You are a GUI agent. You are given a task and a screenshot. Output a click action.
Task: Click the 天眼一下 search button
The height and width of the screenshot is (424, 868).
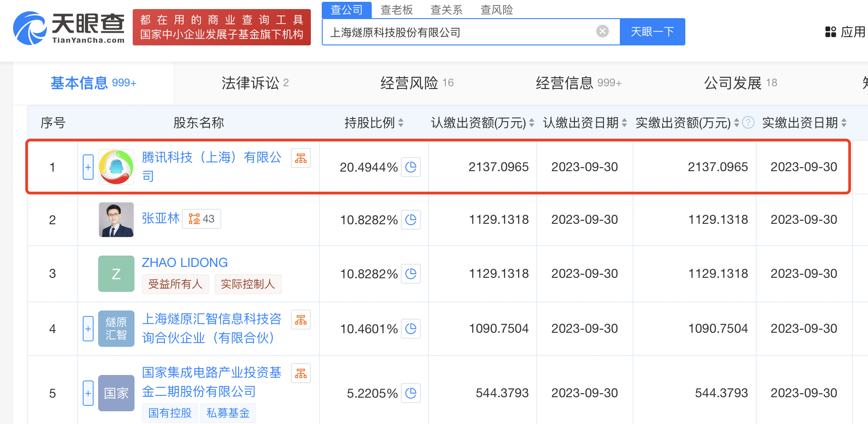point(653,32)
